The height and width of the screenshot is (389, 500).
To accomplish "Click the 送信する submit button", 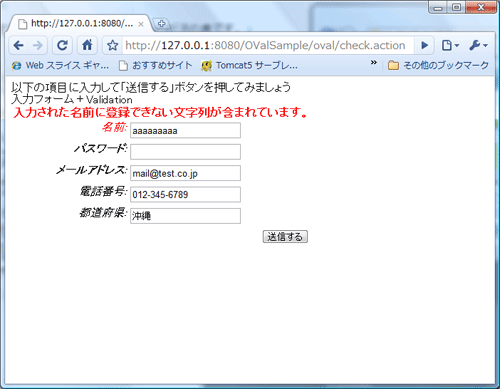I will [285, 237].
